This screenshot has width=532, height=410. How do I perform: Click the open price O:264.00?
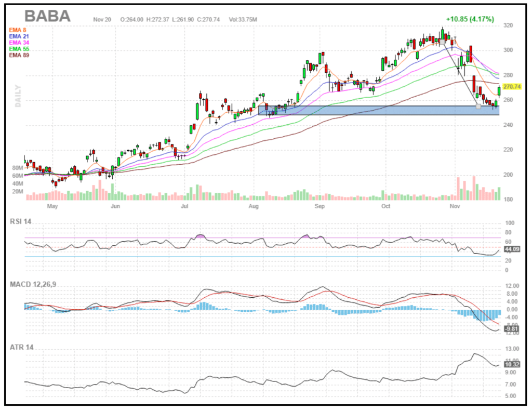[x=131, y=20]
